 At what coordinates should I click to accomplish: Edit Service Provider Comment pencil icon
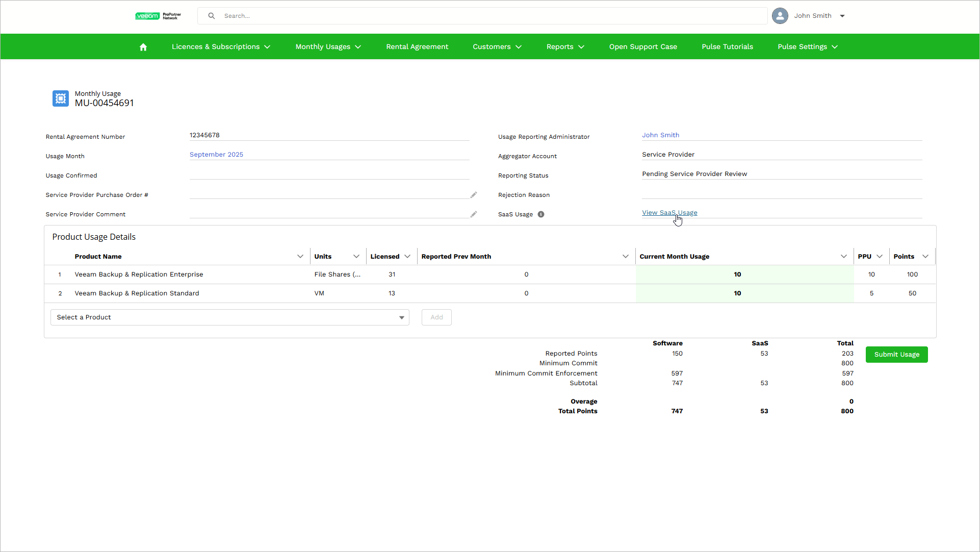(x=474, y=214)
